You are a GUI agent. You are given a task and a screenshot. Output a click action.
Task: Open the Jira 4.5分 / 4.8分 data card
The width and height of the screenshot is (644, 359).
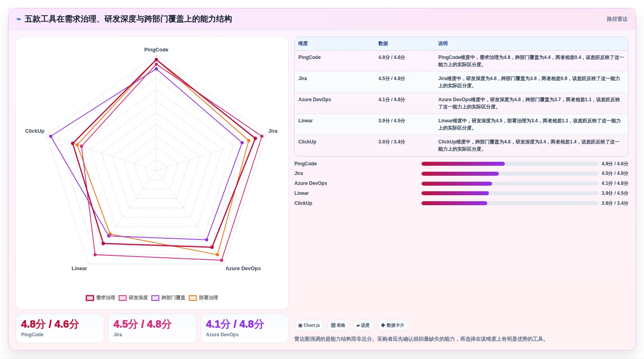[x=152, y=328]
